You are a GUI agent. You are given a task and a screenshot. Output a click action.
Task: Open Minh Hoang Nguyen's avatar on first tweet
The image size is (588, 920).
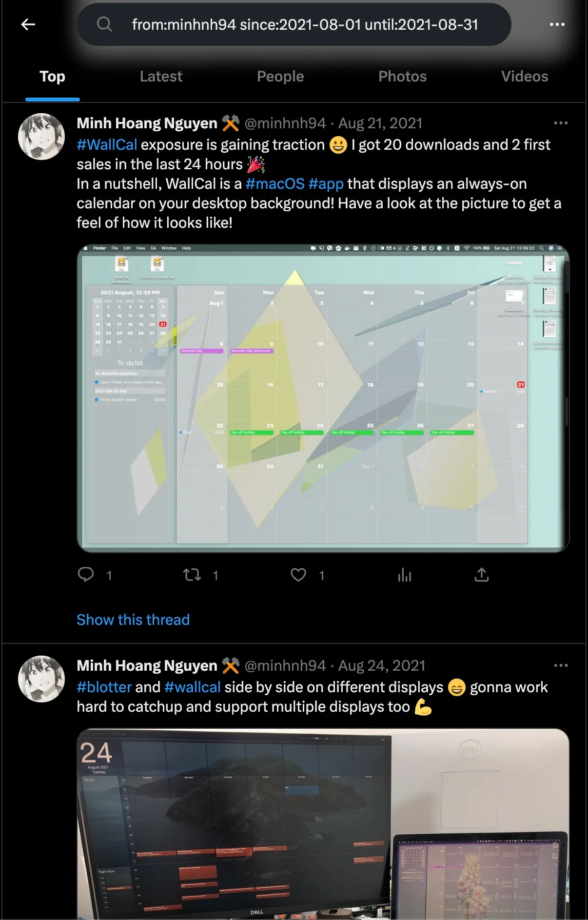41,137
